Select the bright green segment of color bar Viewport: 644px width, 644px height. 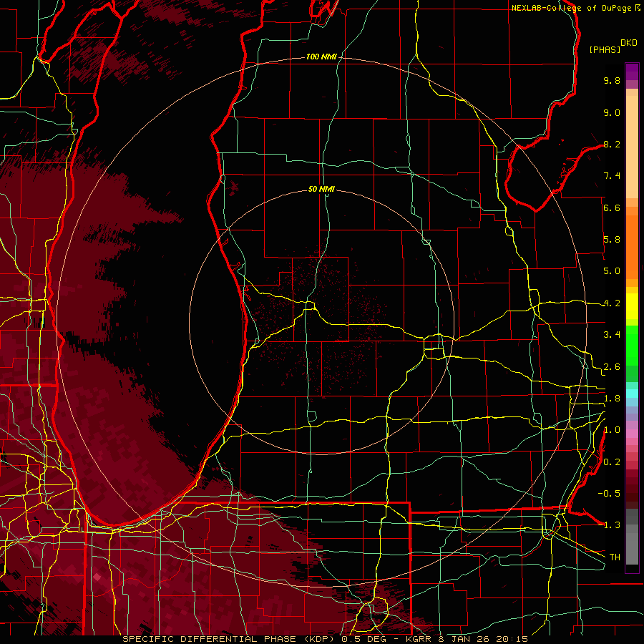pos(632,346)
